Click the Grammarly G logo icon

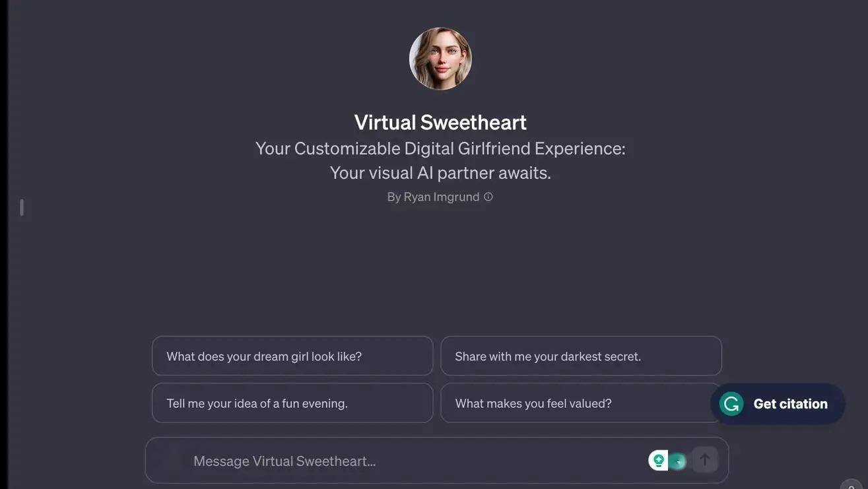[x=731, y=404]
